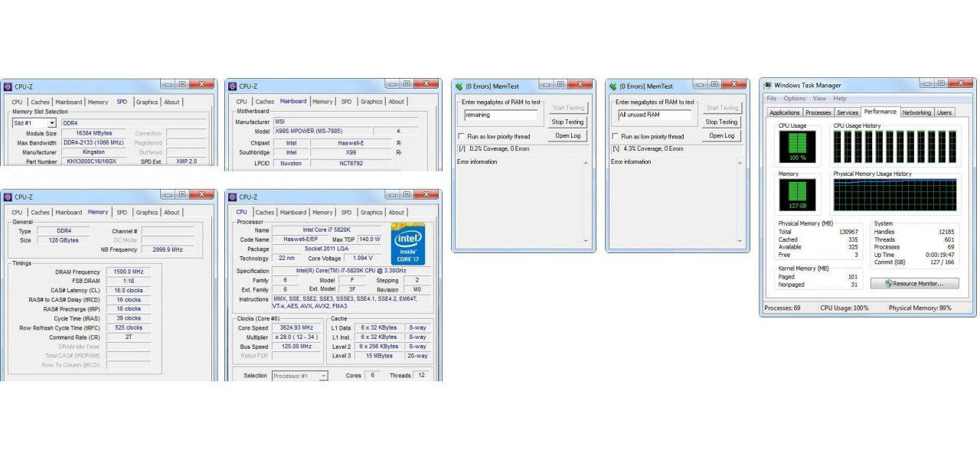Image resolution: width=980 pixels, height=459 pixels.
Task: Click the CPU-Z icon in Memory window title bar
Action: tap(8, 197)
